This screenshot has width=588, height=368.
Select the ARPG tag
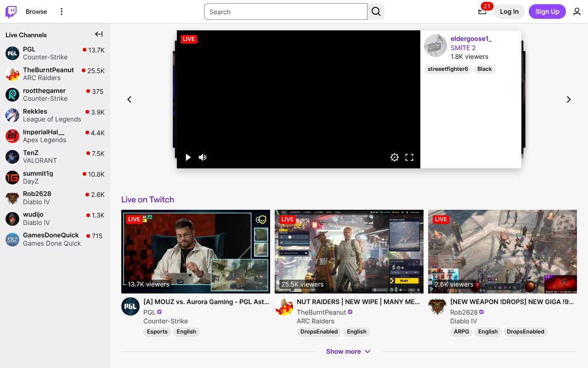(x=461, y=332)
